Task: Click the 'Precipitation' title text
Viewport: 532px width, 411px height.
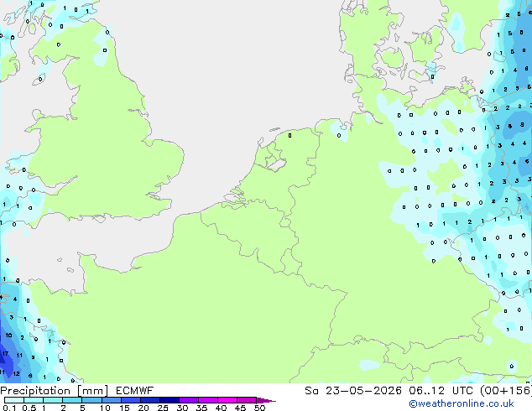Action: pos(35,391)
